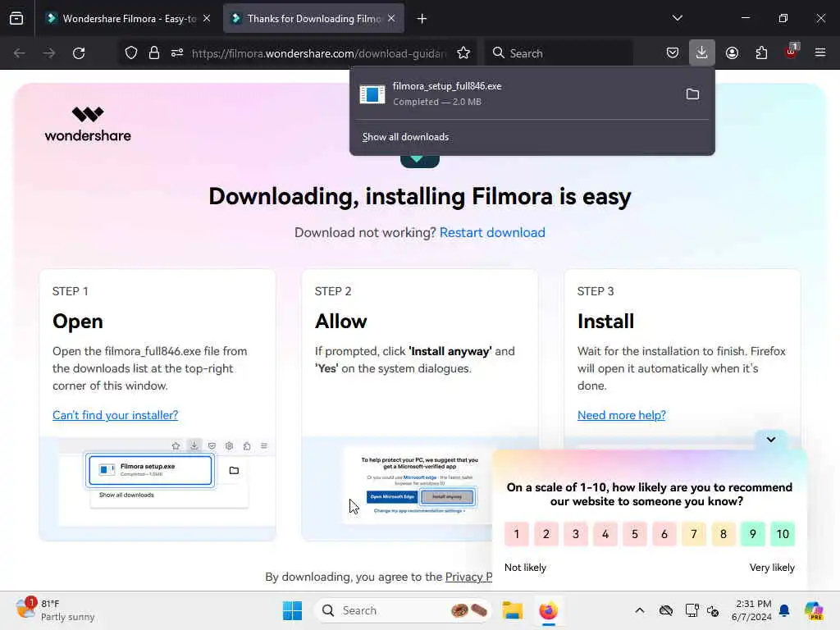Bookmark this page with star icon
Image resolution: width=840 pixels, height=630 pixels.
click(463, 53)
